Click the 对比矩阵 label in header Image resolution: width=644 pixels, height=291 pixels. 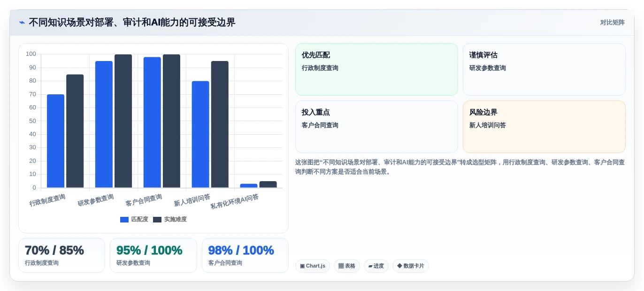(612, 23)
